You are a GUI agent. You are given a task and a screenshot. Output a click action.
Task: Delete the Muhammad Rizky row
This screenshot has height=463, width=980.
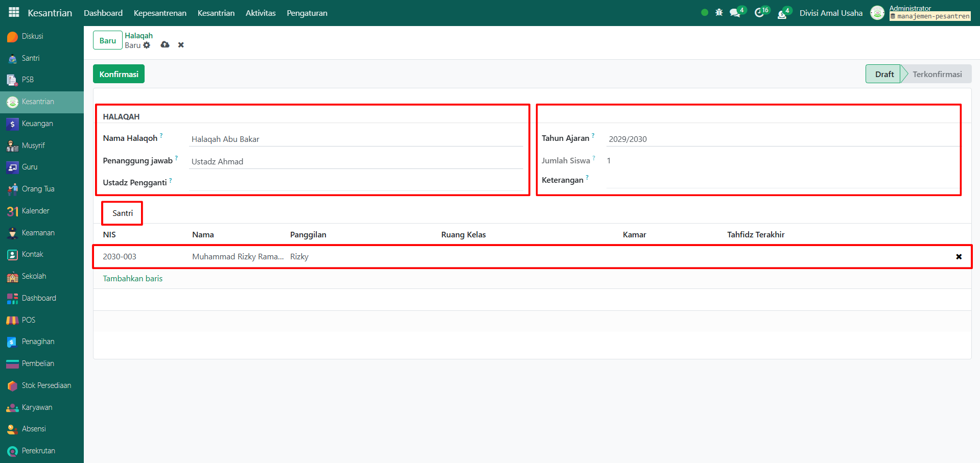[x=959, y=257]
